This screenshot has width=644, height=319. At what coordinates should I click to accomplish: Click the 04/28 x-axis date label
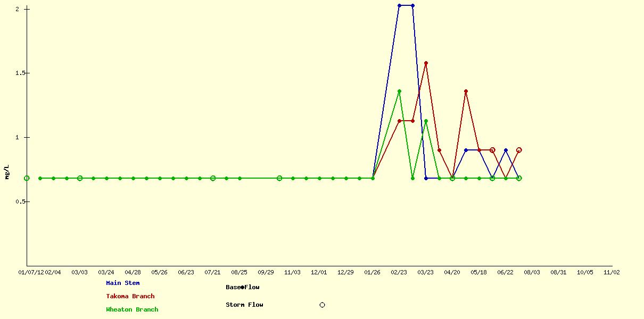133,272
